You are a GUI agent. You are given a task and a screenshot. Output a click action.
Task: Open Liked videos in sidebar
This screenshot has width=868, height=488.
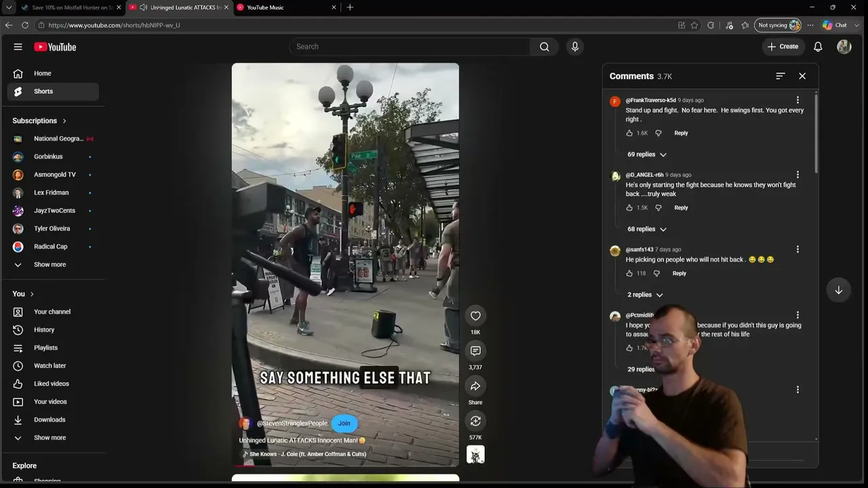coord(53,384)
